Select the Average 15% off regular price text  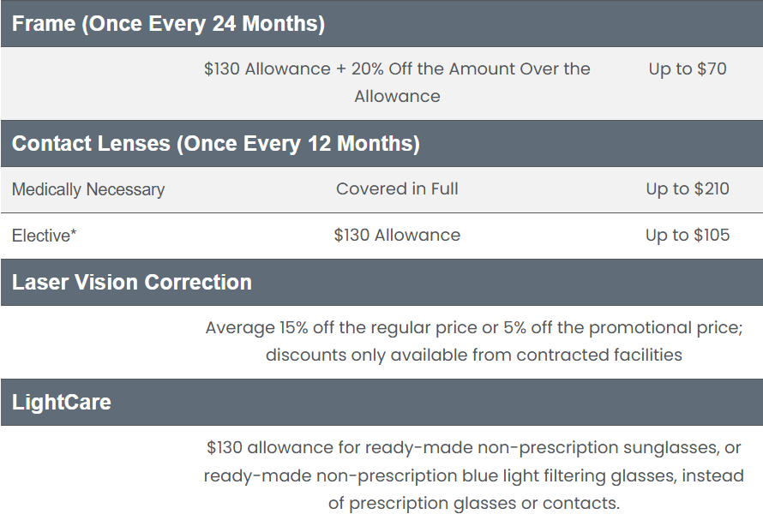[x=474, y=328]
